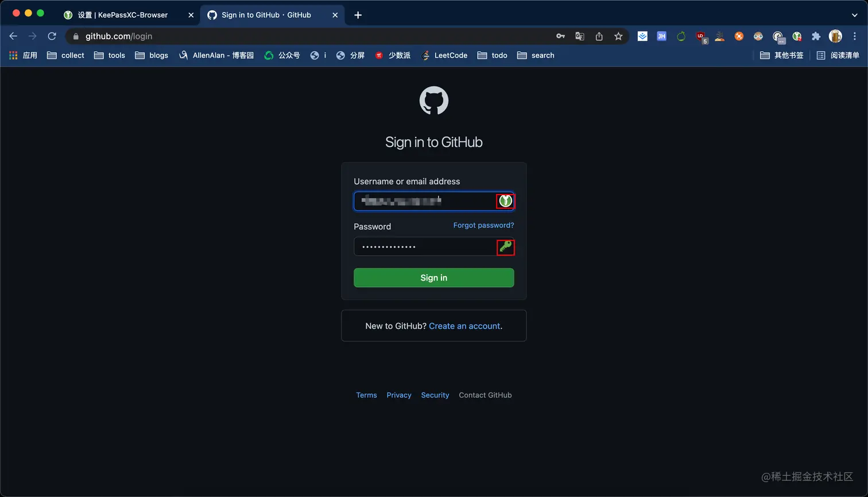Click the orange lifebuoy extension icon

pyautogui.click(x=739, y=36)
